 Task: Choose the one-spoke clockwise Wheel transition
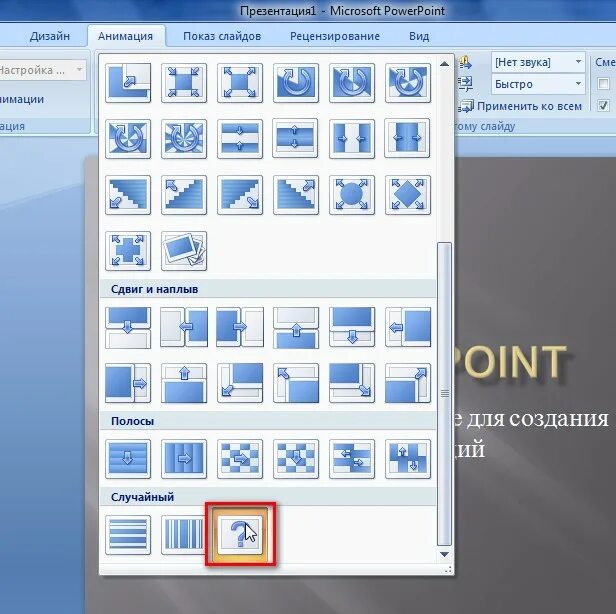tap(296, 83)
